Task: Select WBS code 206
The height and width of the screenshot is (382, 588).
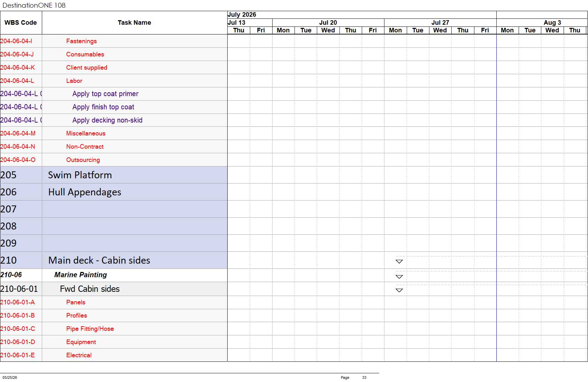Action: [x=8, y=192]
